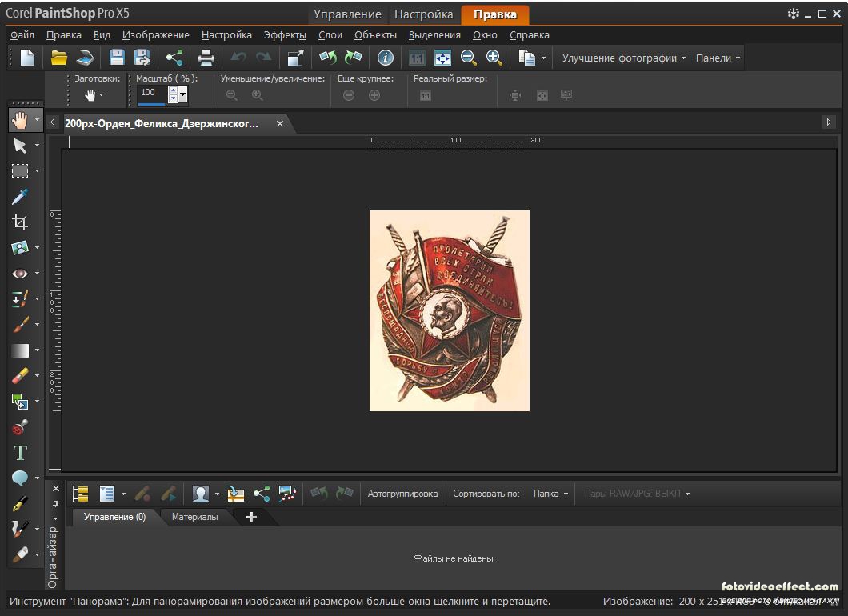Viewport: 848px width, 616px height.
Task: Open a file with the yellow folder icon
Action: [x=58, y=58]
